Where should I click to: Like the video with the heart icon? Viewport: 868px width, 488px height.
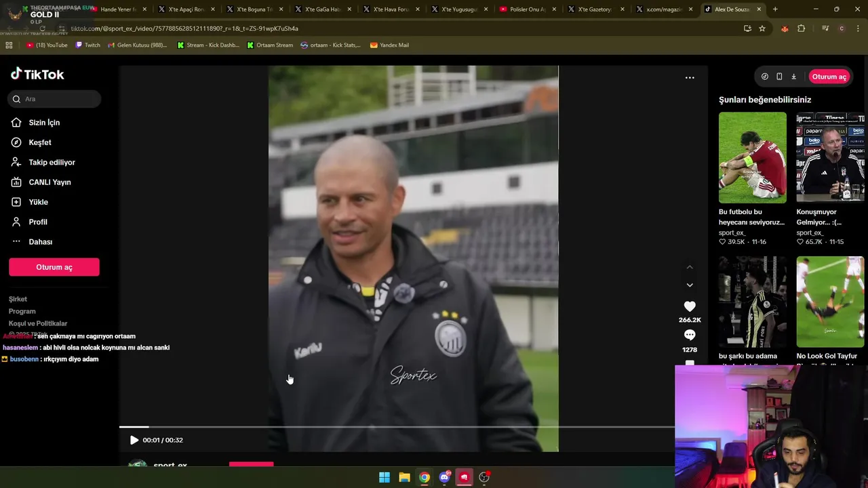[x=690, y=306]
